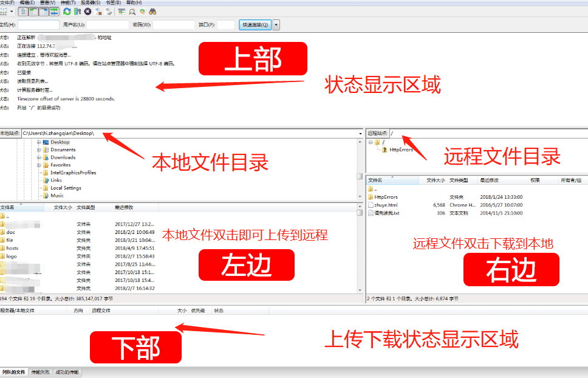The image size is (588, 378).
Task: Open the 编辑(E) menu
Action: tap(27, 2)
